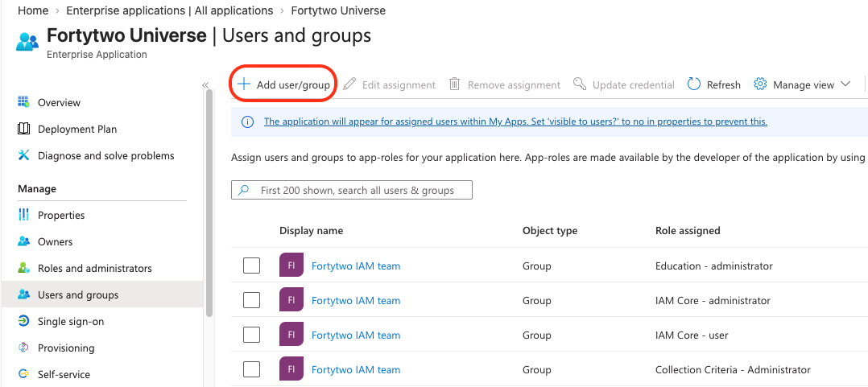
Task: Check the Collection Criteria - Administrator row checkbox
Action: 251,369
